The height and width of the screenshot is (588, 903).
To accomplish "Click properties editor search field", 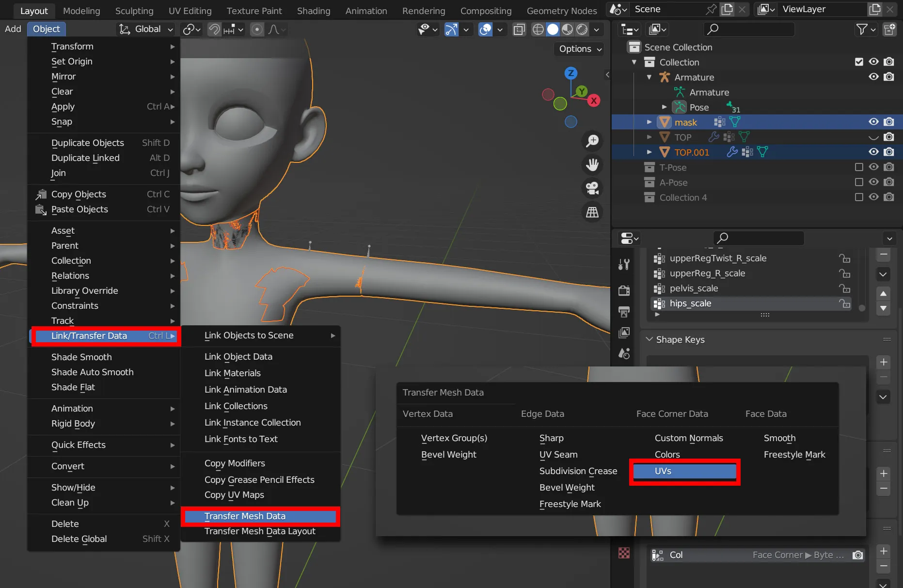I will [x=759, y=238].
